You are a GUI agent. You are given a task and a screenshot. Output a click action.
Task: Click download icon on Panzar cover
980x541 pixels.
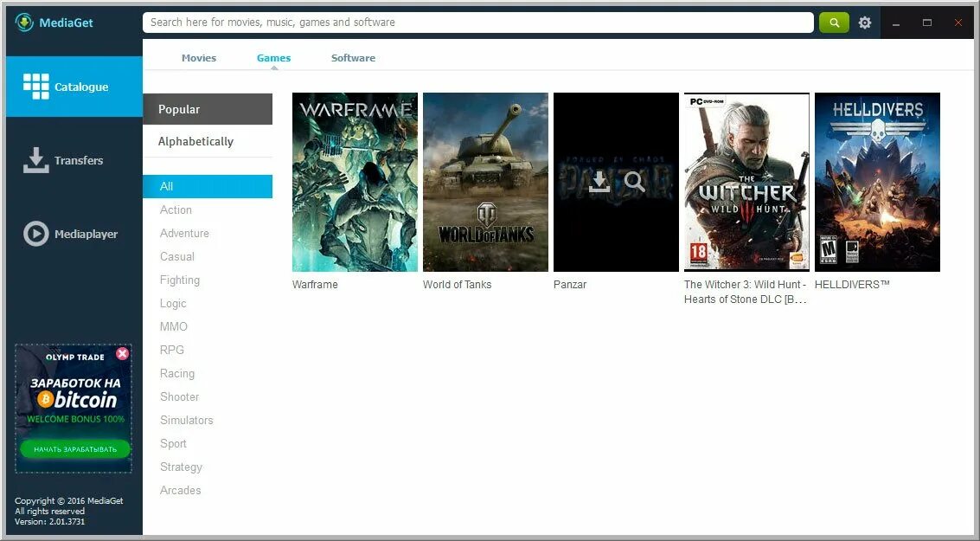[x=599, y=182]
